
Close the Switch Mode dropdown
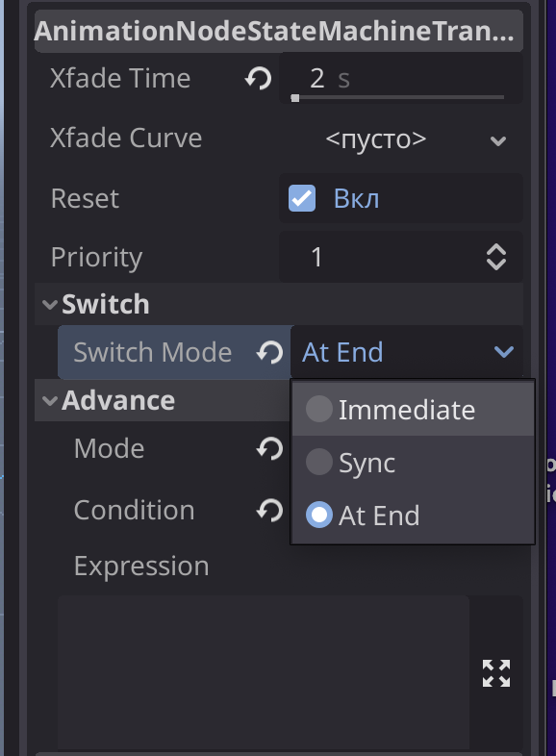coord(407,352)
